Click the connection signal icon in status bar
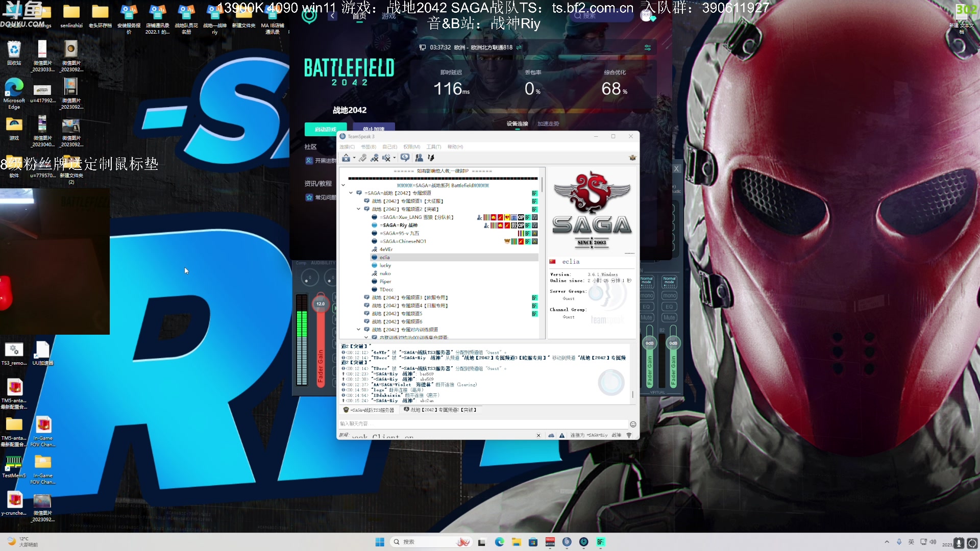980x551 pixels. tap(629, 436)
